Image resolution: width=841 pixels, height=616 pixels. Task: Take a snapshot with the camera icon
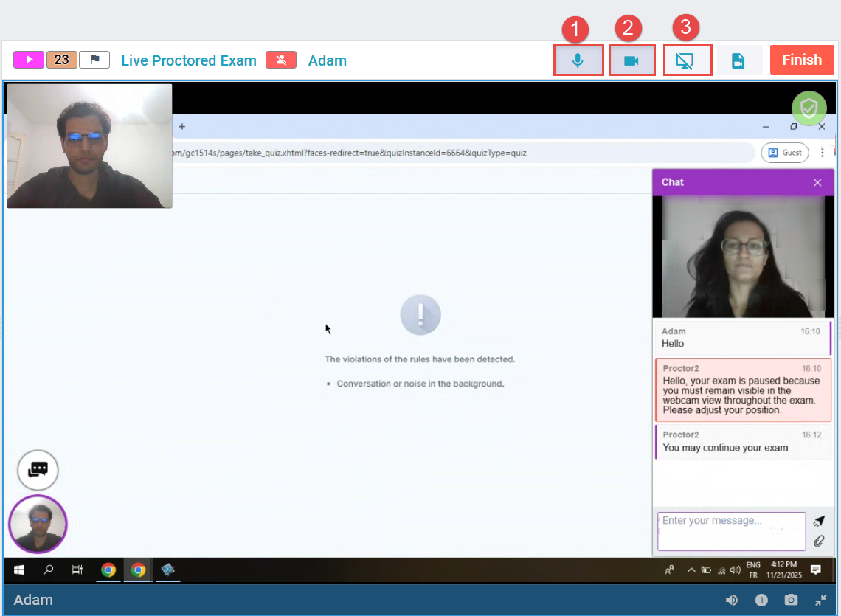tap(791, 600)
